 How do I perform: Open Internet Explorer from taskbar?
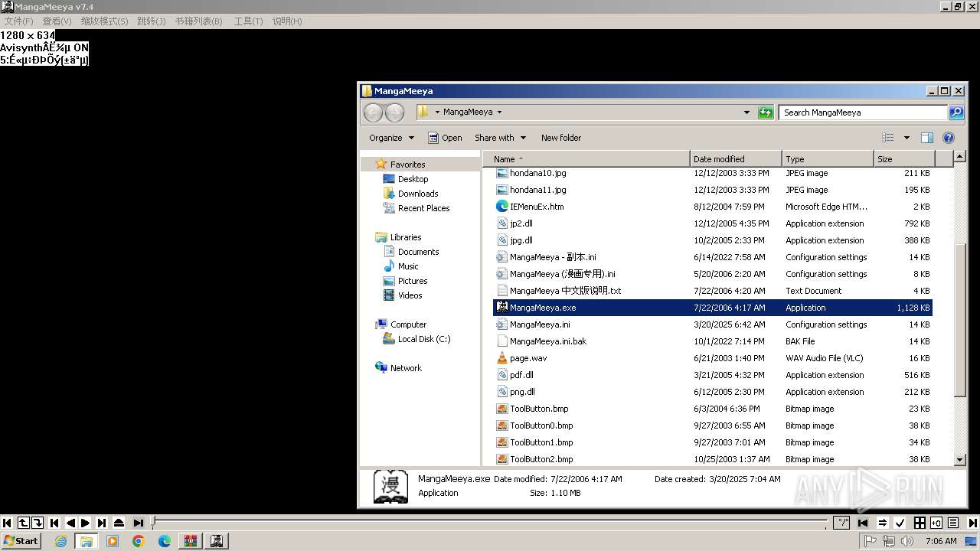click(60, 541)
